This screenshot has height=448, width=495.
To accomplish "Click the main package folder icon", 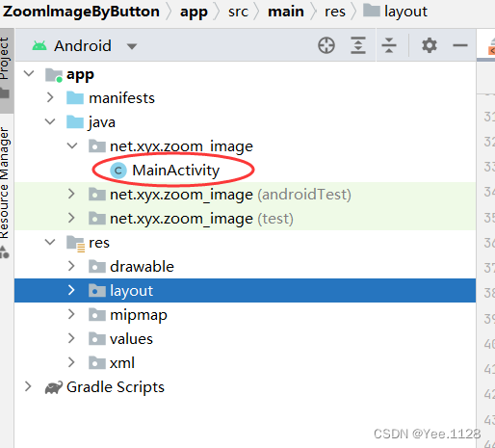I will pyautogui.click(x=97, y=146).
